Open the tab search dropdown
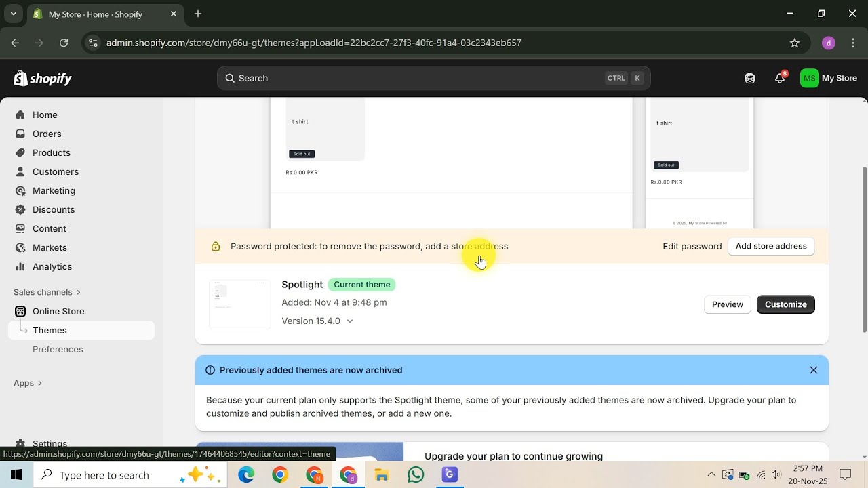The height and width of the screenshot is (488, 868). click(x=13, y=14)
